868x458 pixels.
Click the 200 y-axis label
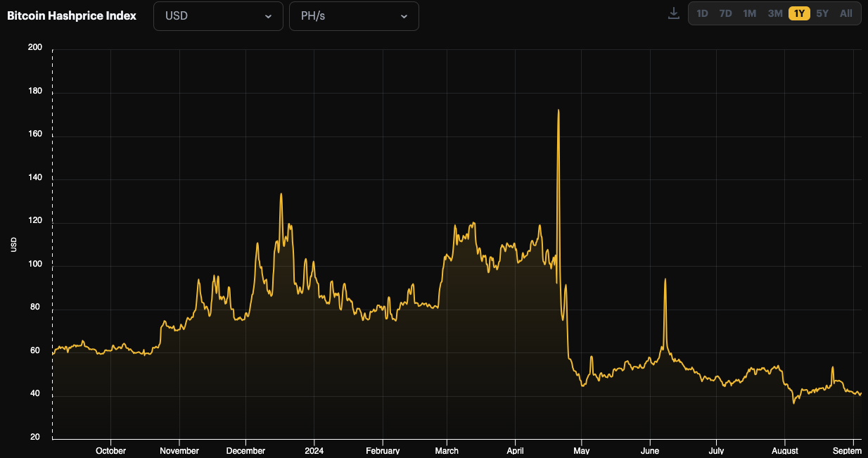pos(35,48)
